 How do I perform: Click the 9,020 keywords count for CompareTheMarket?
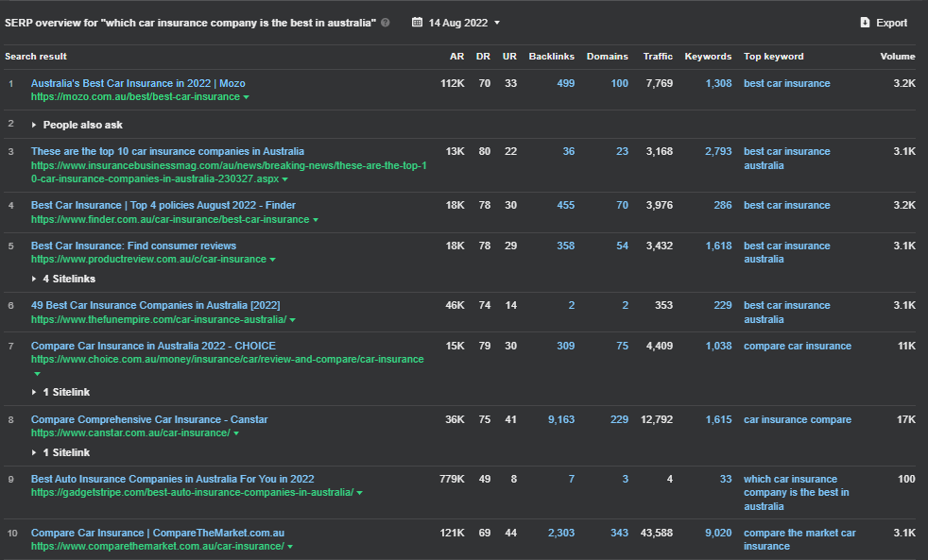(x=718, y=533)
